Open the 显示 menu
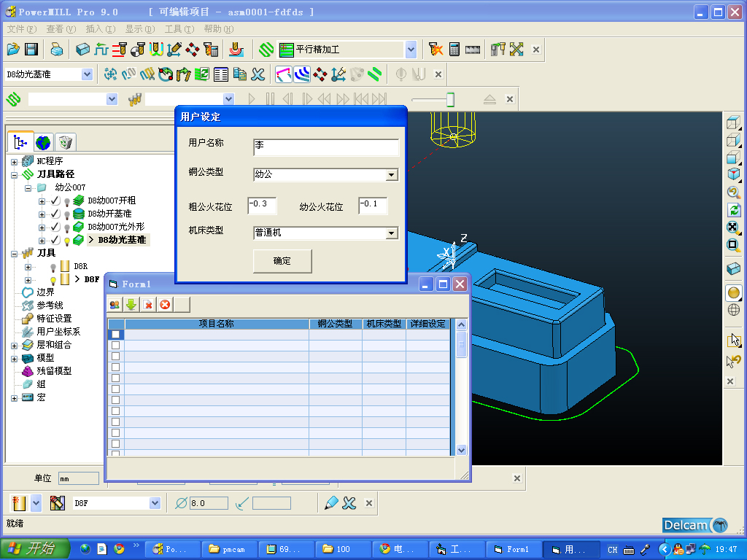The height and width of the screenshot is (560, 747). coord(140,29)
